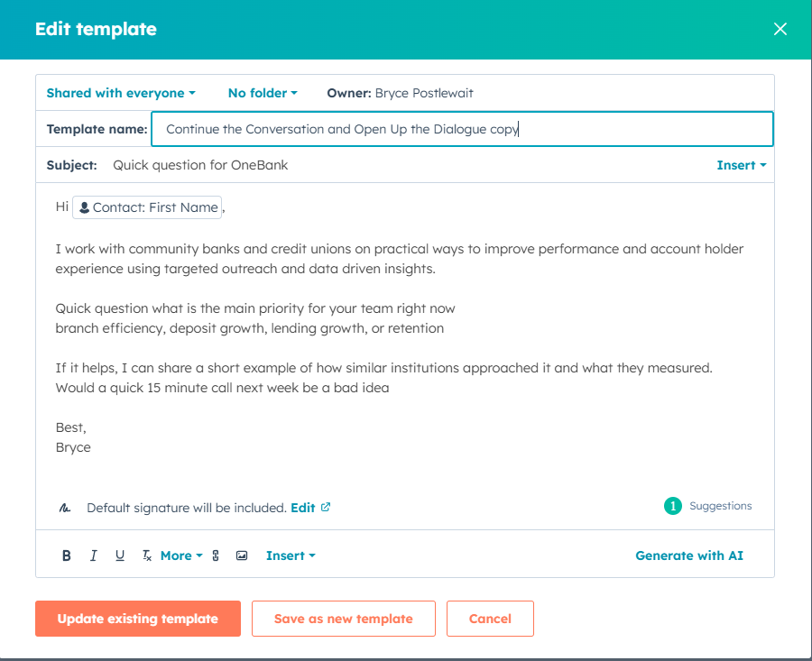Select the Insert link icon
This screenshot has height=661, width=812.
point(216,555)
